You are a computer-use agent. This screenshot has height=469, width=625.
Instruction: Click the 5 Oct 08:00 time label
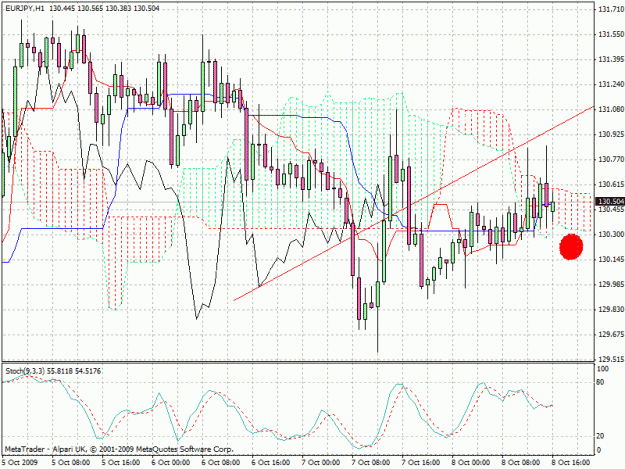pos(71,462)
